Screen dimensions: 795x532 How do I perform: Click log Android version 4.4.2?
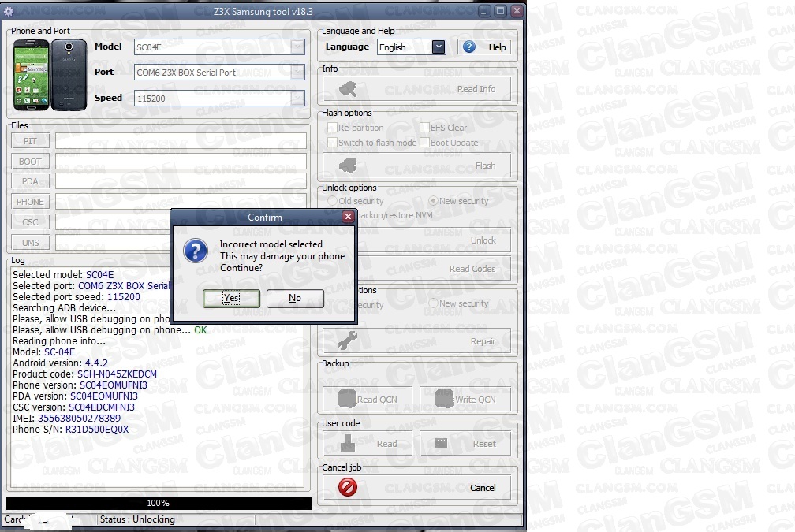pos(96,363)
